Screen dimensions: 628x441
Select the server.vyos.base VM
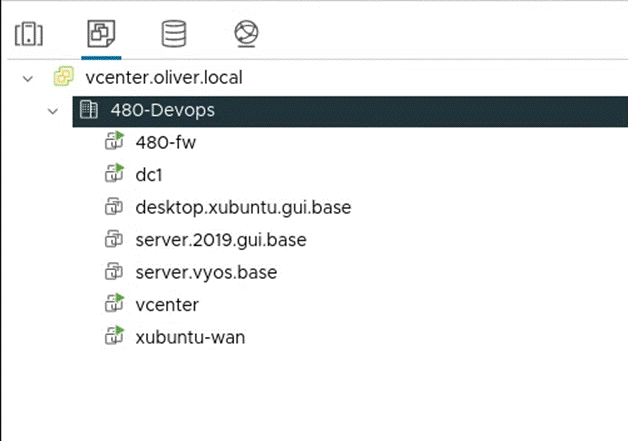tap(206, 272)
